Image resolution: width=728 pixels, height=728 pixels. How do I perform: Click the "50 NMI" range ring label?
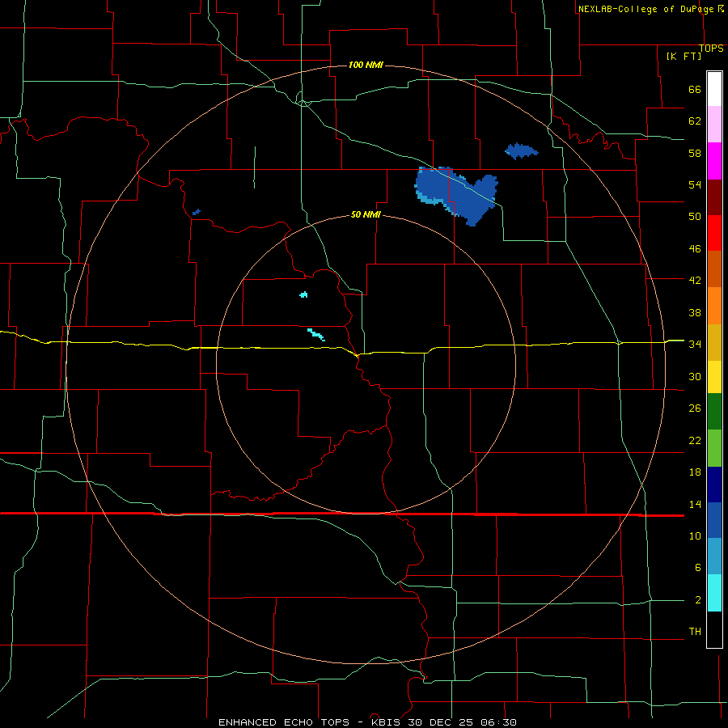point(366,214)
